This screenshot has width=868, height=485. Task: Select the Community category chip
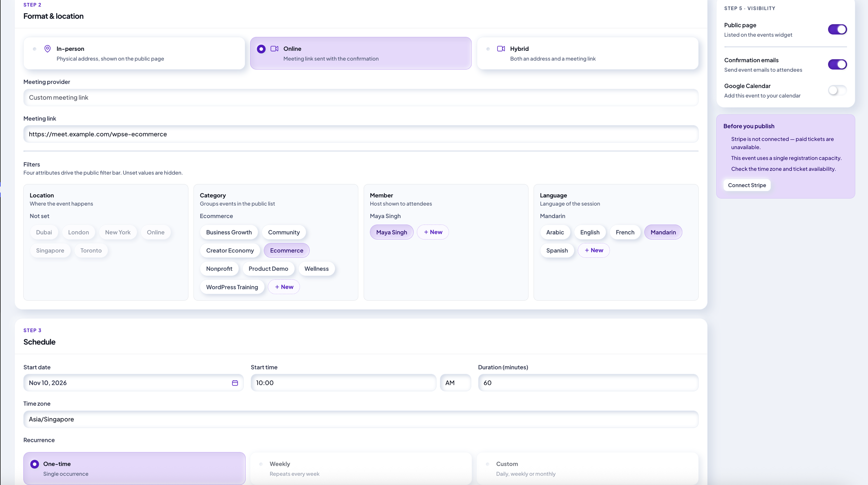click(x=284, y=232)
